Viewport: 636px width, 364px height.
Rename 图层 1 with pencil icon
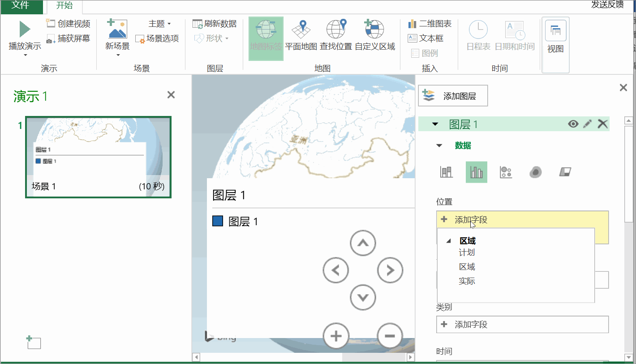587,124
